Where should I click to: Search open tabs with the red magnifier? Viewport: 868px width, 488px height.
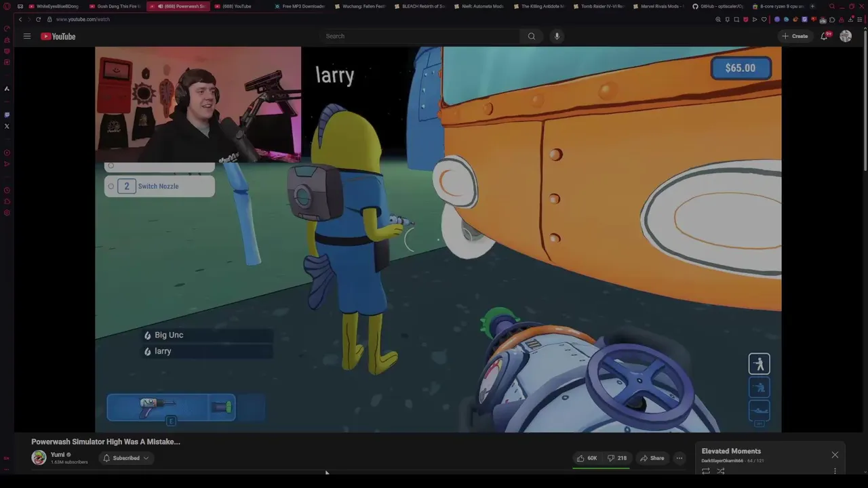click(832, 6)
